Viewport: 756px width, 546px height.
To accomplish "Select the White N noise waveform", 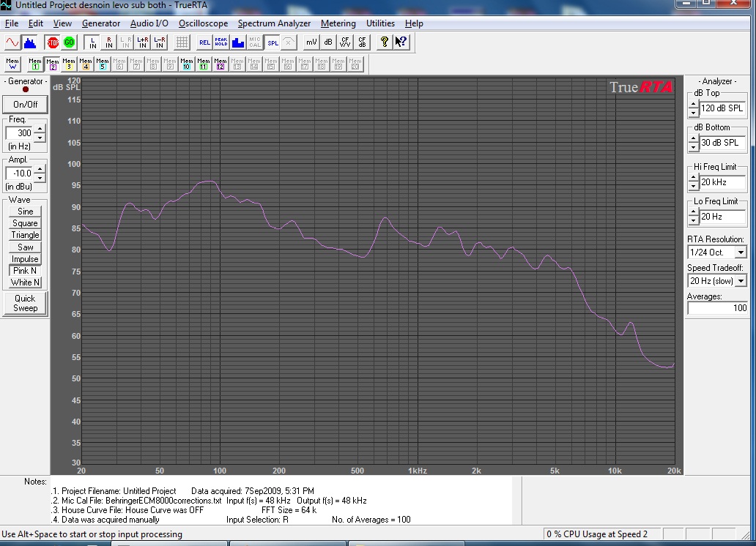I will [25, 283].
